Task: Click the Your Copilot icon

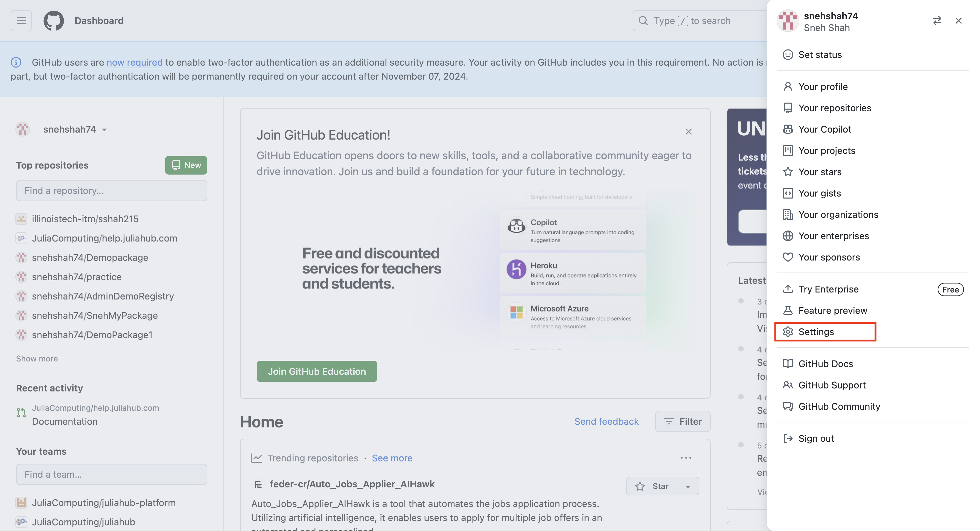Action: (x=788, y=129)
